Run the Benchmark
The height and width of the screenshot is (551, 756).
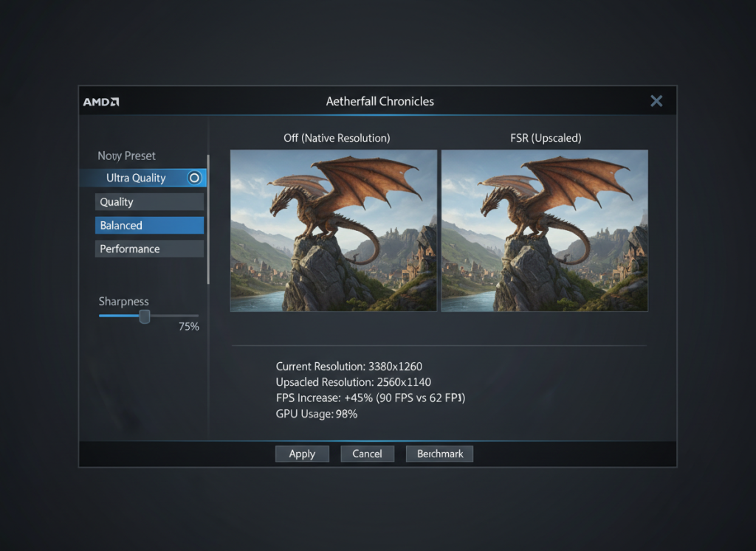(440, 454)
